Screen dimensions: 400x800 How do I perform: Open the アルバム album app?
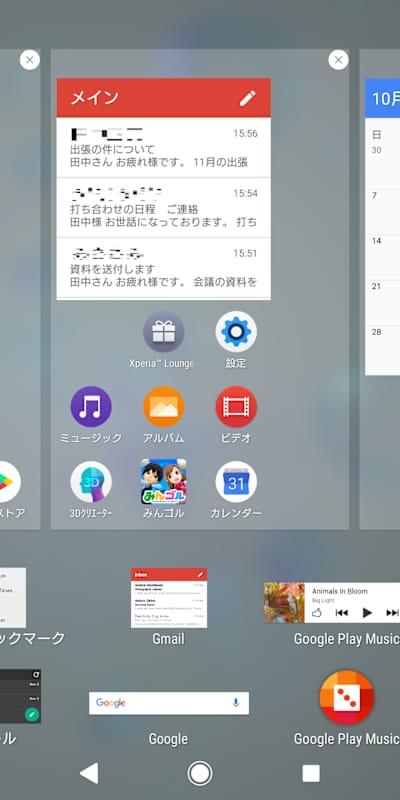click(163, 407)
